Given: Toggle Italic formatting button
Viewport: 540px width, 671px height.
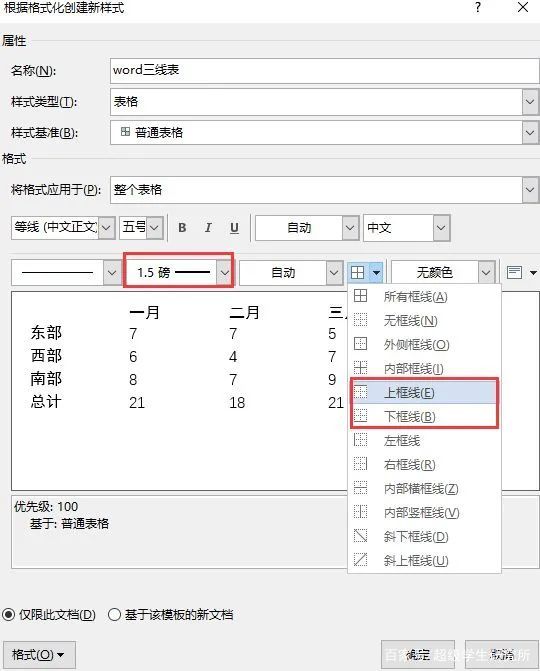Looking at the screenshot, I should click(x=208, y=228).
